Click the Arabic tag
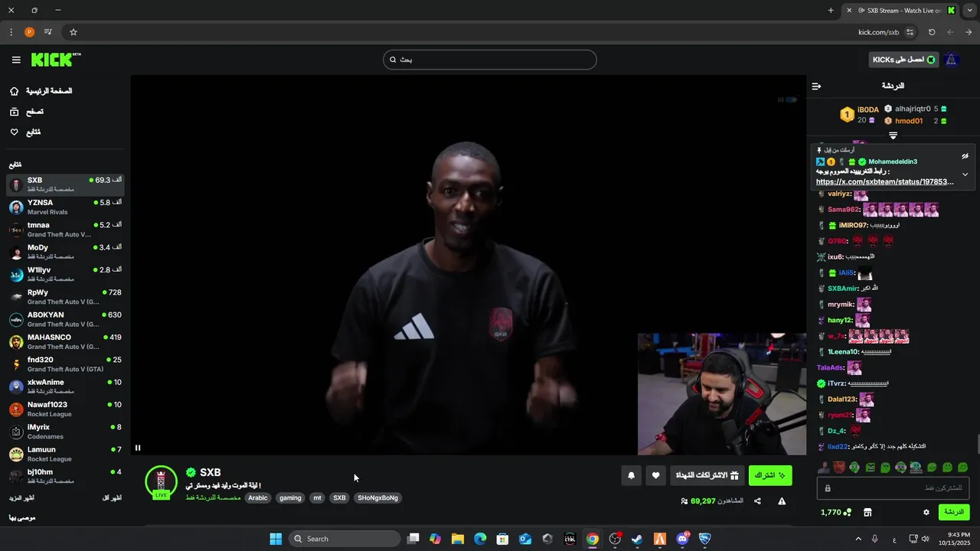Image resolution: width=980 pixels, height=551 pixels. (x=258, y=497)
